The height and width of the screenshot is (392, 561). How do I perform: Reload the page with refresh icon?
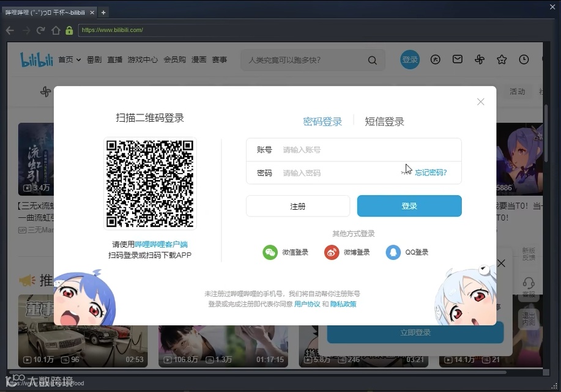coord(41,31)
